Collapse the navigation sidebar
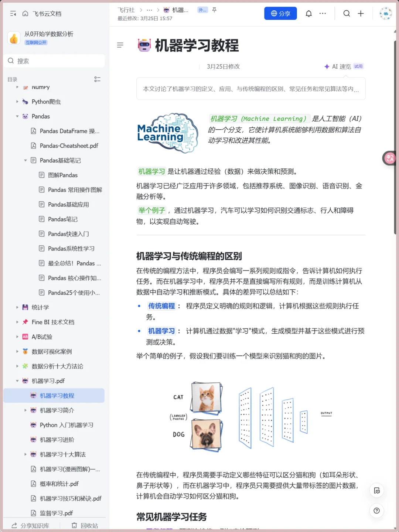 point(13,13)
